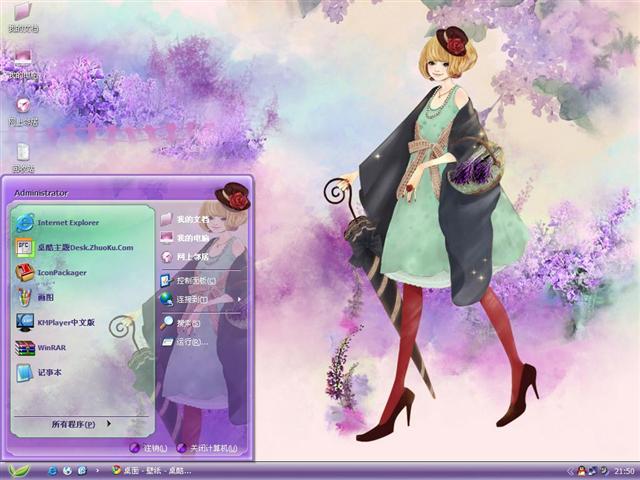Viewport: 640px width, 480px height.
Task: Open 我的文档 in the Start menu
Action: tap(192, 219)
